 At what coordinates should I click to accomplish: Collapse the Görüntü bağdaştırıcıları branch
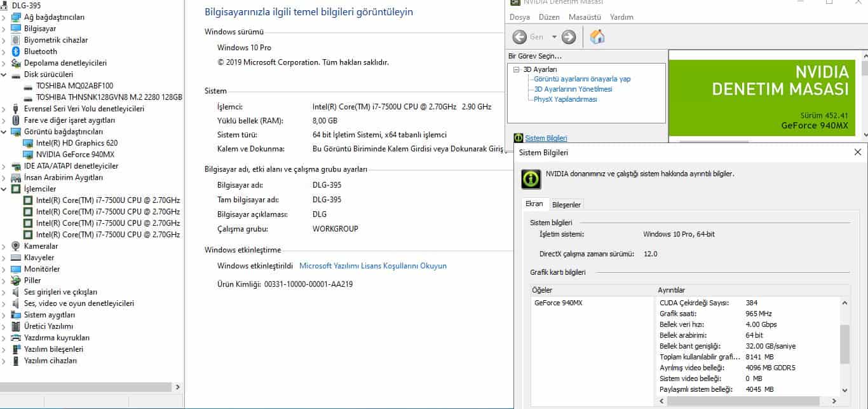[x=4, y=132]
